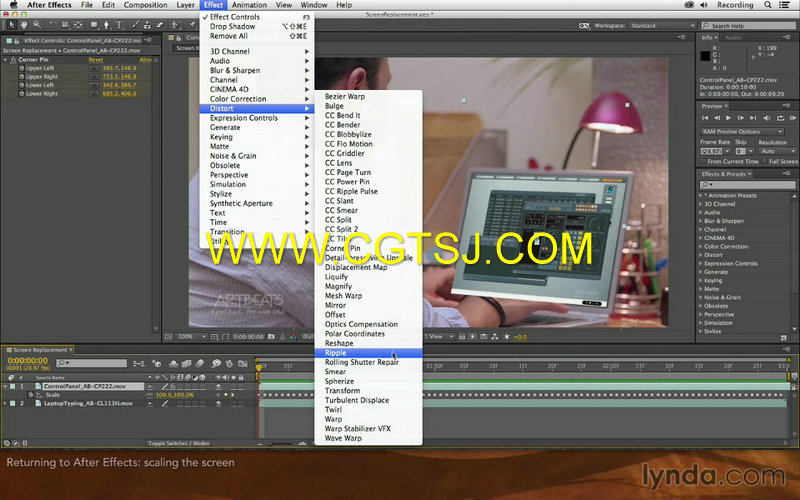Open the viewer 100% magnification dropdown
The height and width of the screenshot is (500, 800).
(x=191, y=337)
